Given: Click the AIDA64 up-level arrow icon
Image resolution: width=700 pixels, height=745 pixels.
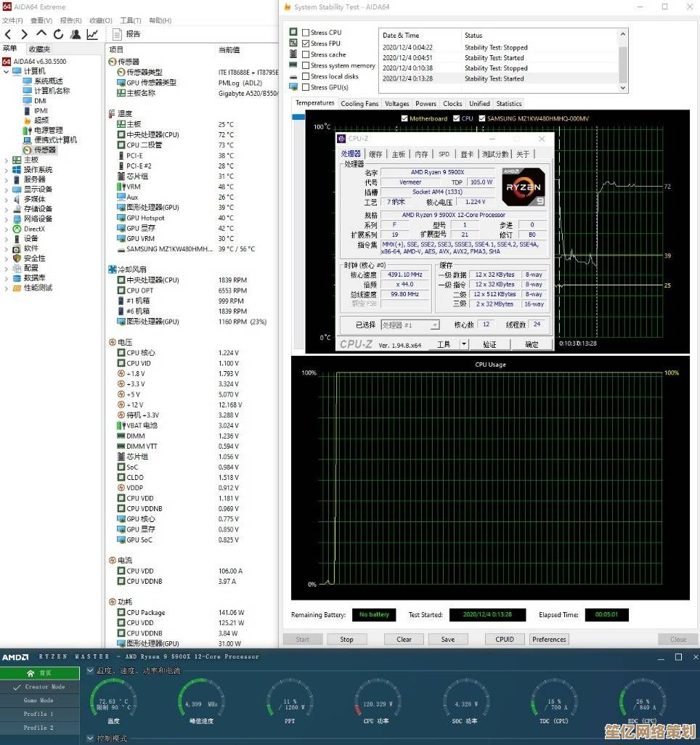Looking at the screenshot, I should click(41, 33).
